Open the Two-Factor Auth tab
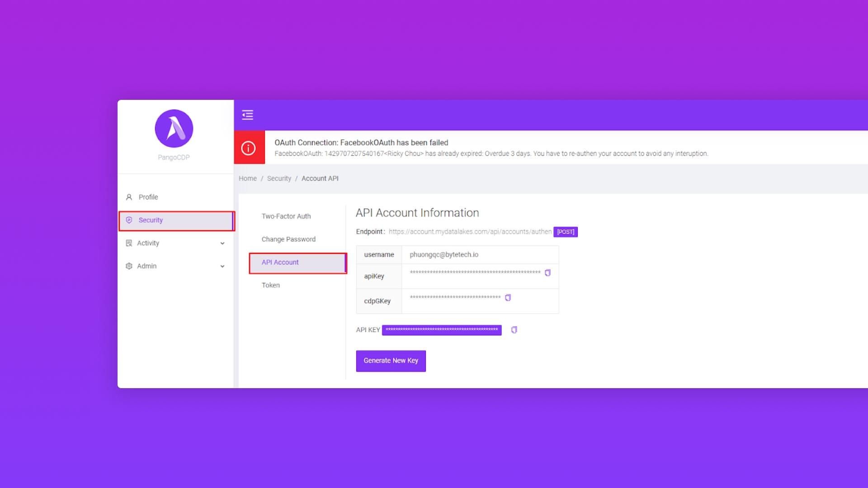 click(x=286, y=216)
